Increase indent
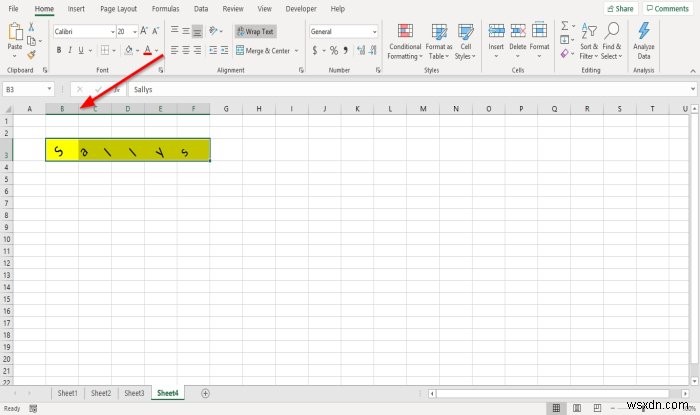 click(x=224, y=50)
